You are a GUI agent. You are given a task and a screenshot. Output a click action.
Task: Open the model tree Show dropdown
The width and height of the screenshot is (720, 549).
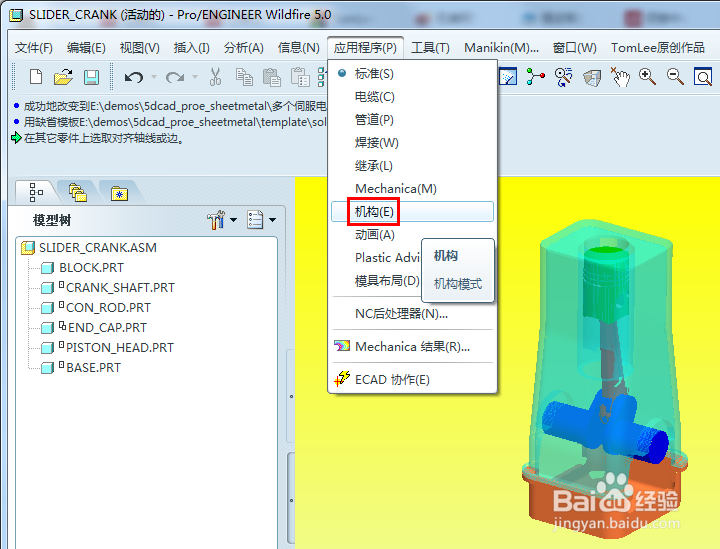261,220
